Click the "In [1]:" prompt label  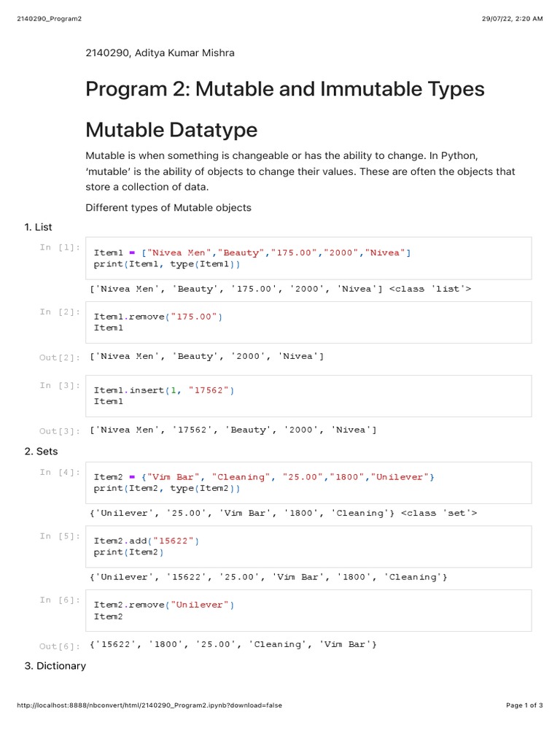click(x=61, y=247)
